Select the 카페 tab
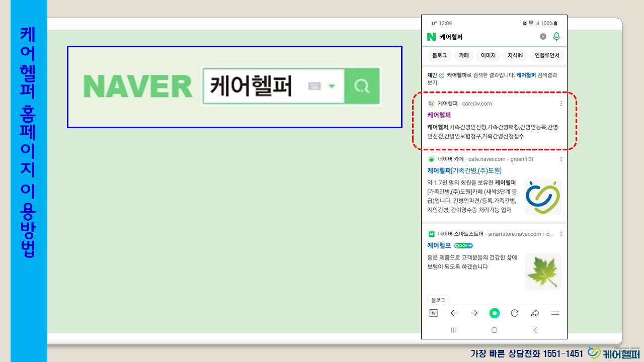This screenshot has width=644, height=362. point(464,55)
